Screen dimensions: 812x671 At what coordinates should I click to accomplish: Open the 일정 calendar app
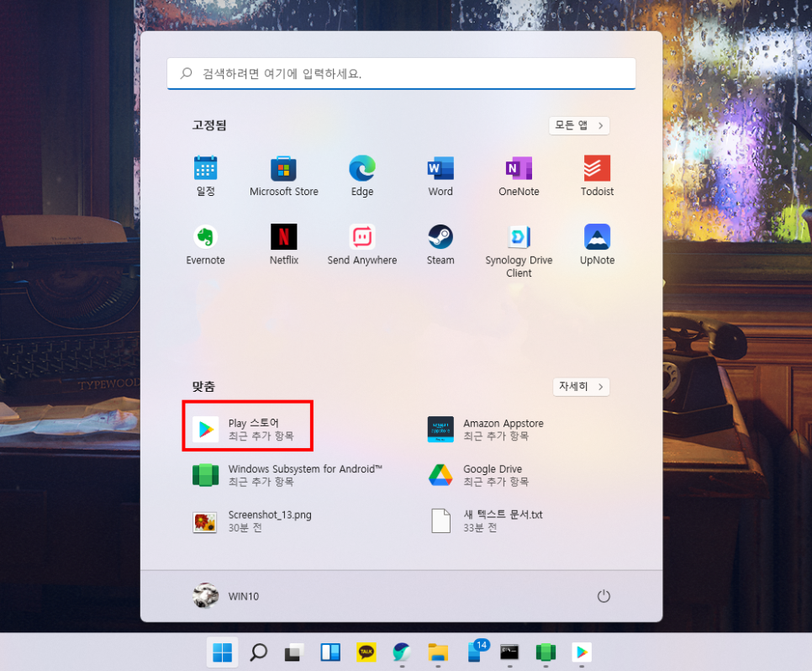[x=206, y=177]
